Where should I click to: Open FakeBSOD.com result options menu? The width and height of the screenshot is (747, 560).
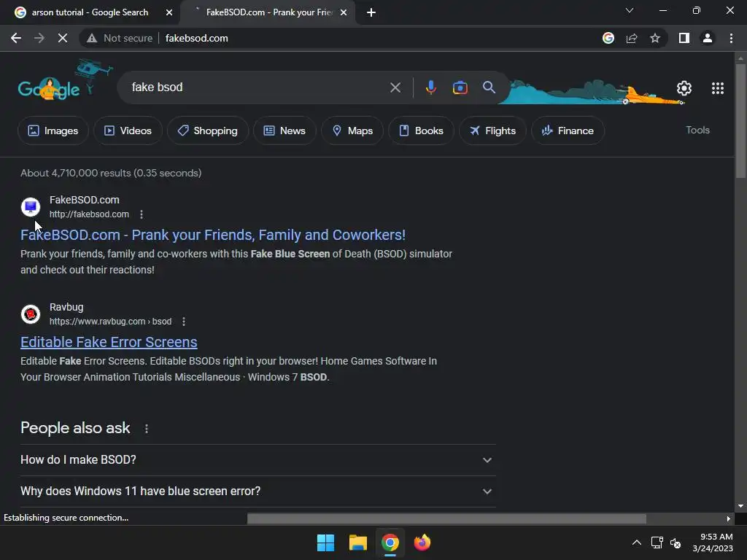tap(142, 214)
